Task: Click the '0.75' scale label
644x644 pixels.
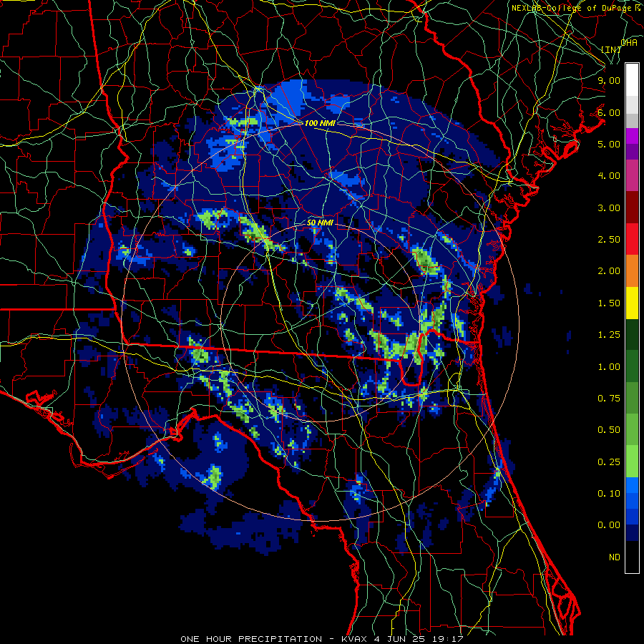Action: coord(609,399)
